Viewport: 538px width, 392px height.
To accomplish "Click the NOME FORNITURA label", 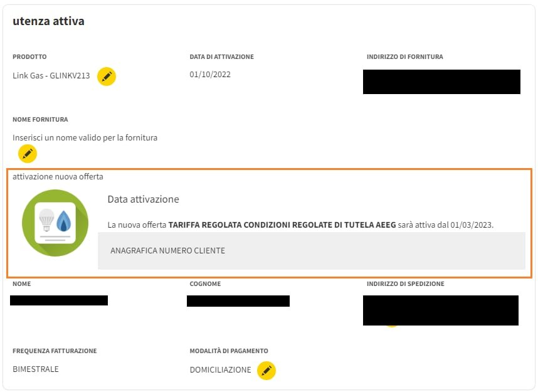I will (40, 119).
